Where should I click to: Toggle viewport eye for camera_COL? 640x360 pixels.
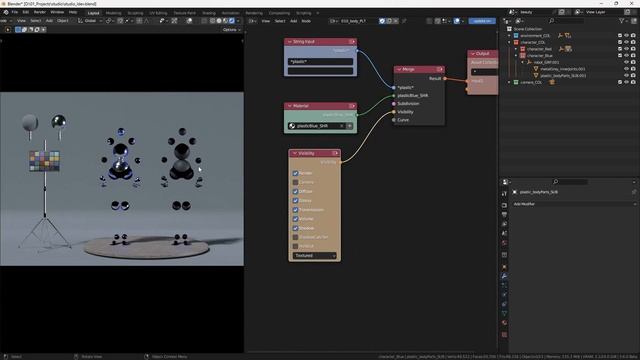tap(627, 82)
